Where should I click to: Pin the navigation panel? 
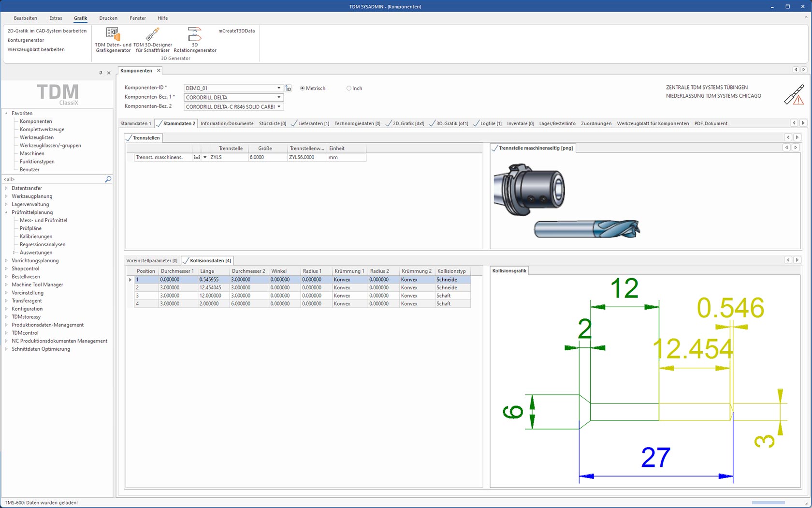point(101,73)
